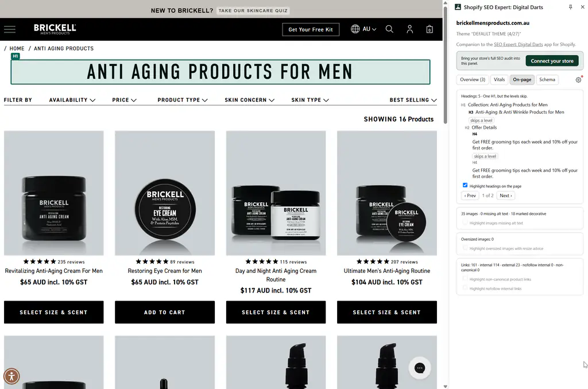Open the AU country dropdown chevron
This screenshot has width=588, height=389.
click(x=374, y=29)
